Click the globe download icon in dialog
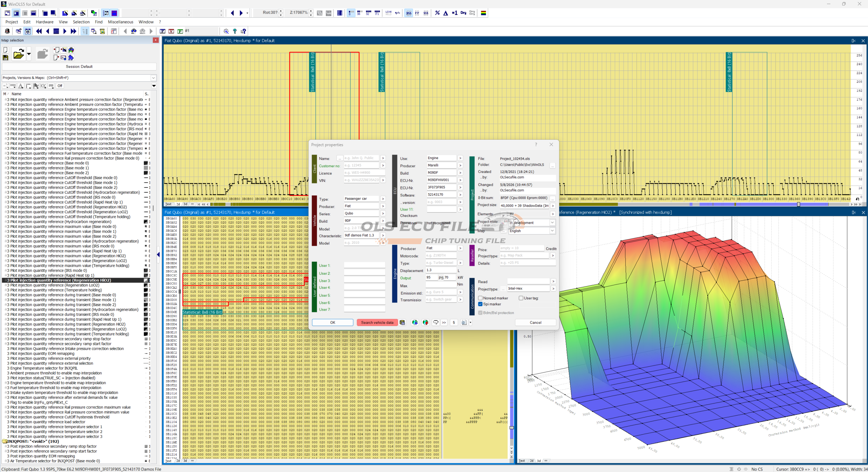This screenshot has height=472, width=868. (415, 322)
